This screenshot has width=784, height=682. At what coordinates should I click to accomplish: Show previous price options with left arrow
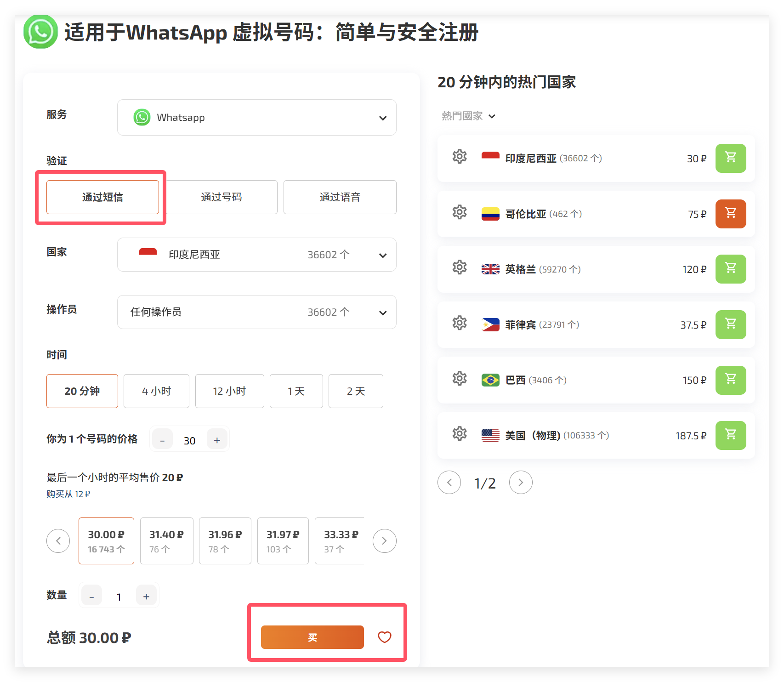58,541
